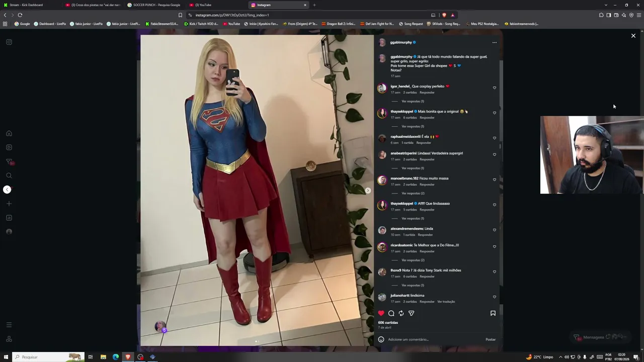
Task: Click the repost icon under post
Action: pyautogui.click(x=401, y=313)
